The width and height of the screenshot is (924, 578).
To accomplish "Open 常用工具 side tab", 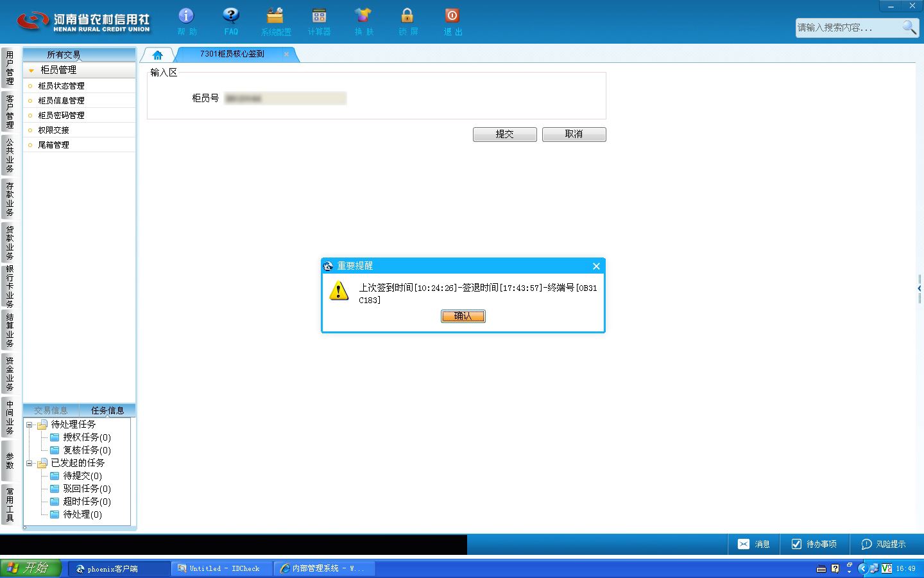I will point(10,505).
